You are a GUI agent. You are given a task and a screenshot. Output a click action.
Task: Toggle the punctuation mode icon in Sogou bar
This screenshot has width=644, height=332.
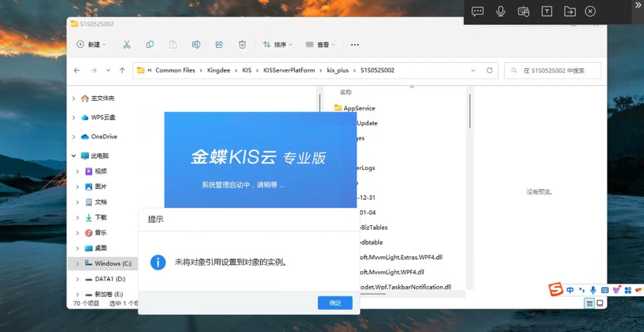pos(581,290)
